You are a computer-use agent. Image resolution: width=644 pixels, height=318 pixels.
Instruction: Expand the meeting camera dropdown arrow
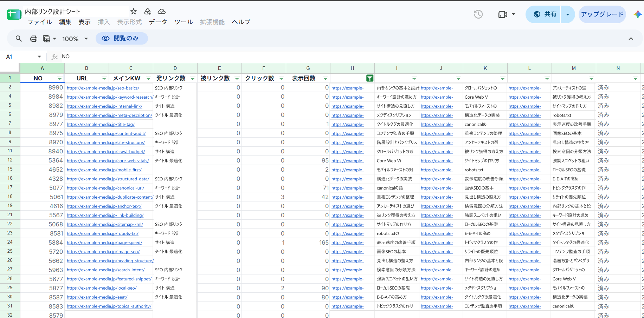tap(514, 14)
